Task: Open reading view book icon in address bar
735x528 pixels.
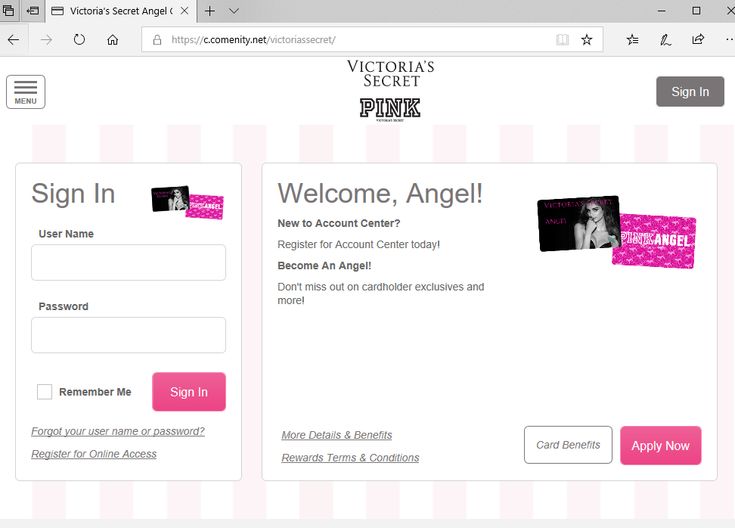Action: pos(562,40)
